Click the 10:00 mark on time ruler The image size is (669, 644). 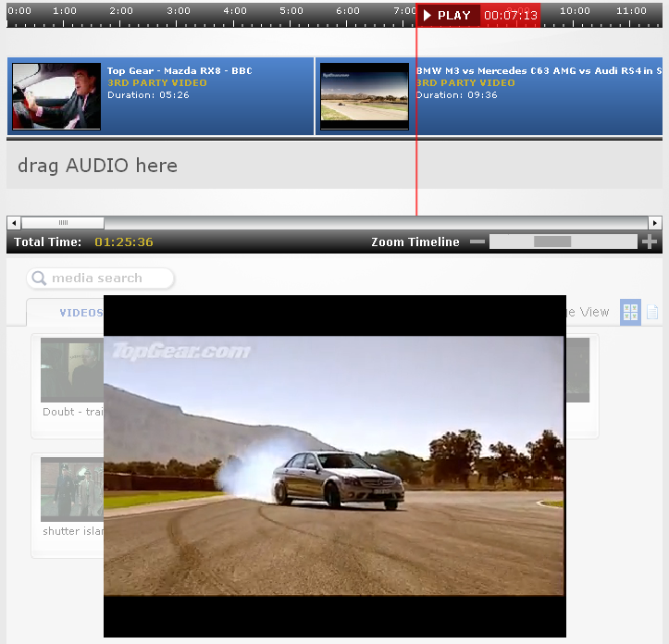tap(575, 11)
